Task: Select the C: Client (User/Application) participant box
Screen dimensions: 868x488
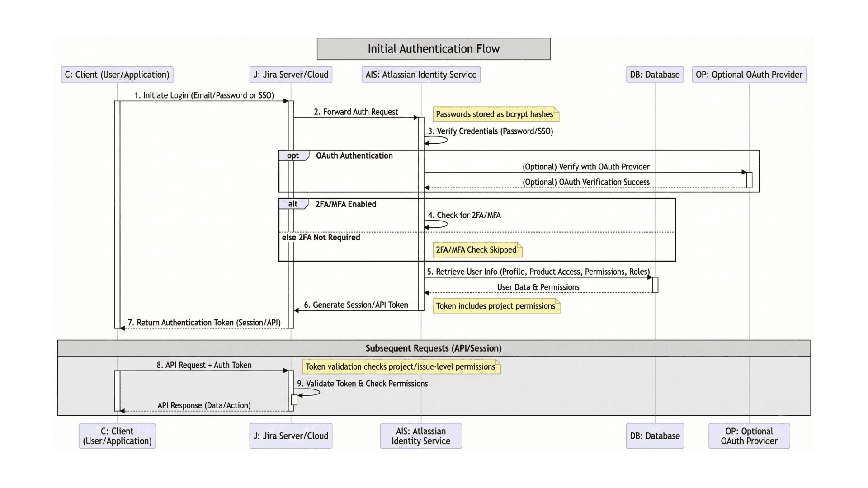Action: pyautogui.click(x=117, y=75)
